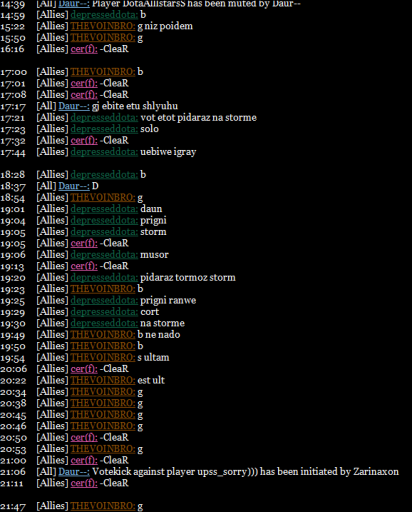The image size is (412, 512).
Task: Select the message text 's ultam'
Action: pyautogui.click(x=153, y=357)
